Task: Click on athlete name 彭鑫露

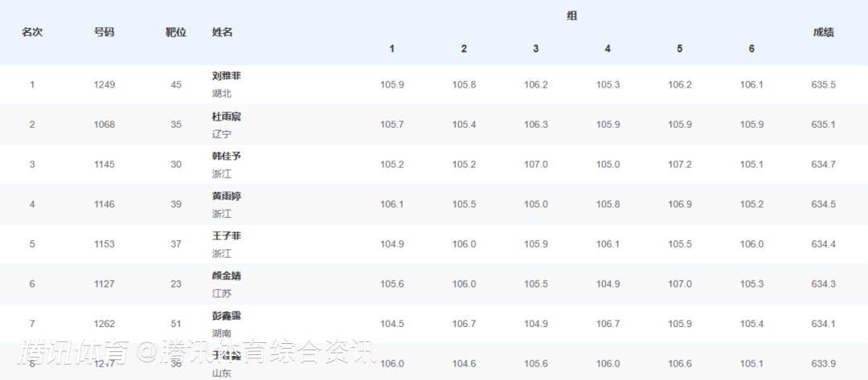Action: click(x=227, y=316)
